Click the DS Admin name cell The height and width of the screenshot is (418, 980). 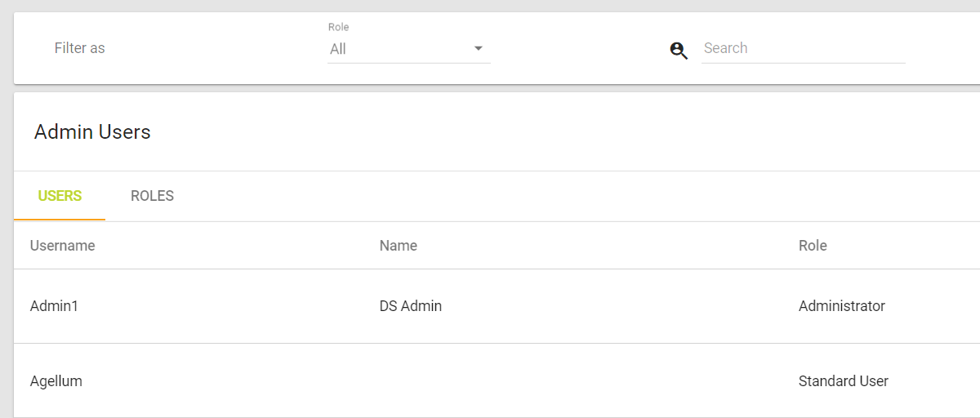411,306
